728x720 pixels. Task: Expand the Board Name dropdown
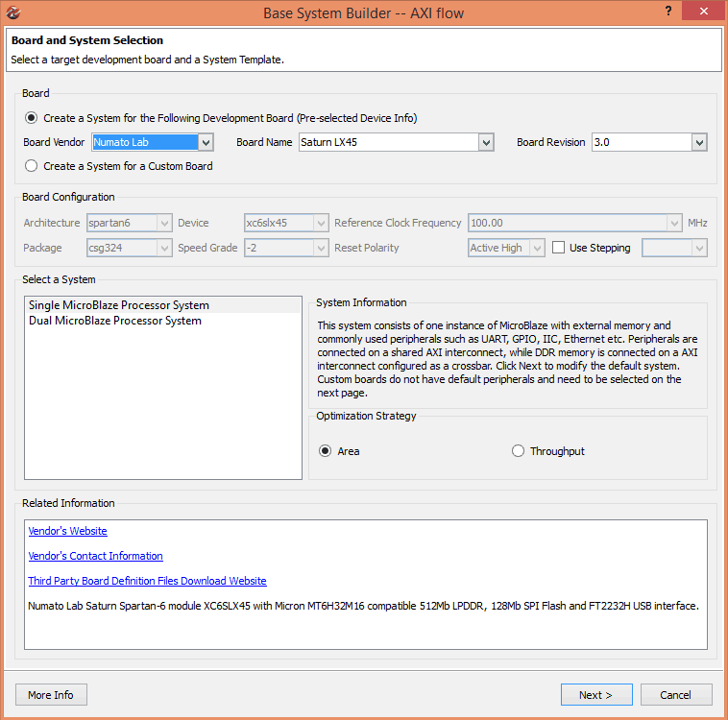pos(486,142)
